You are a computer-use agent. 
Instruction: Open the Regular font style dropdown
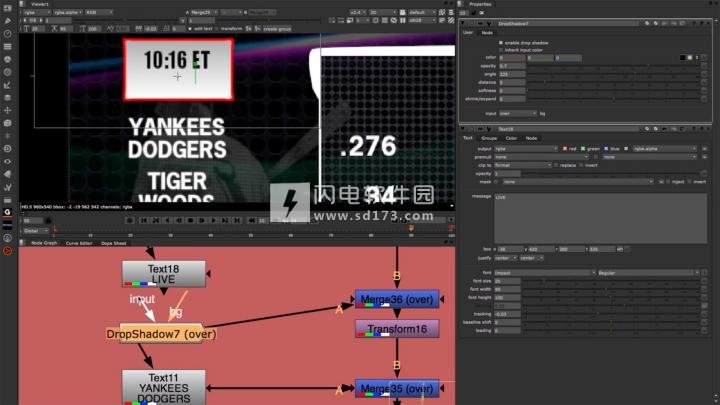coord(648,273)
